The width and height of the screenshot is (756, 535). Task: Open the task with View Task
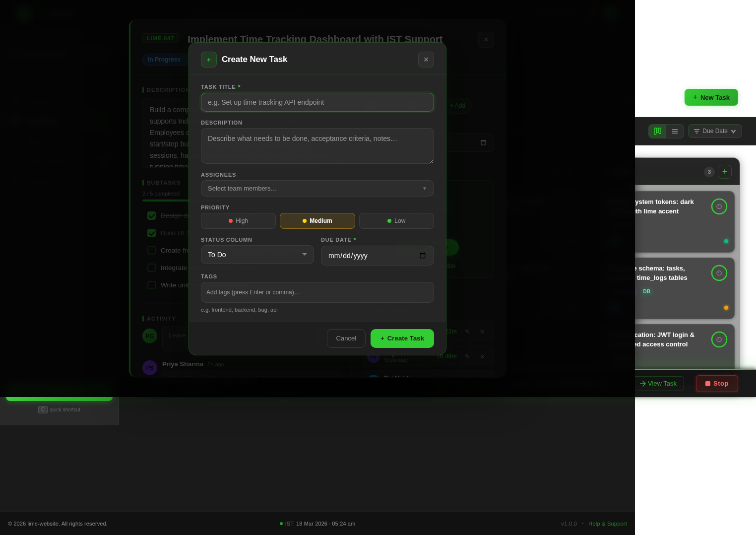coord(658,383)
